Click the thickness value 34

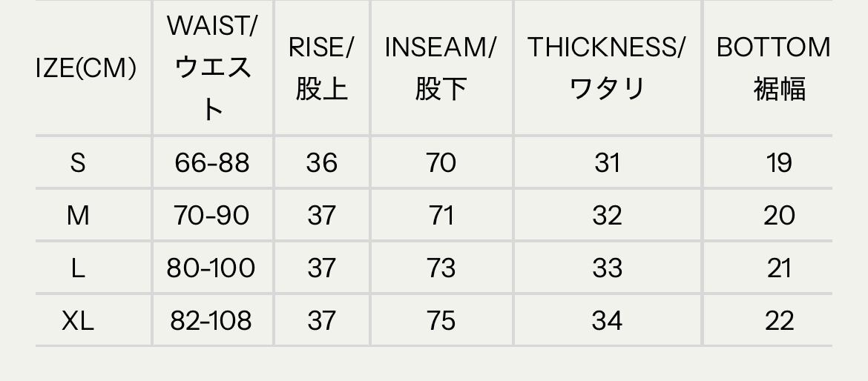click(607, 320)
